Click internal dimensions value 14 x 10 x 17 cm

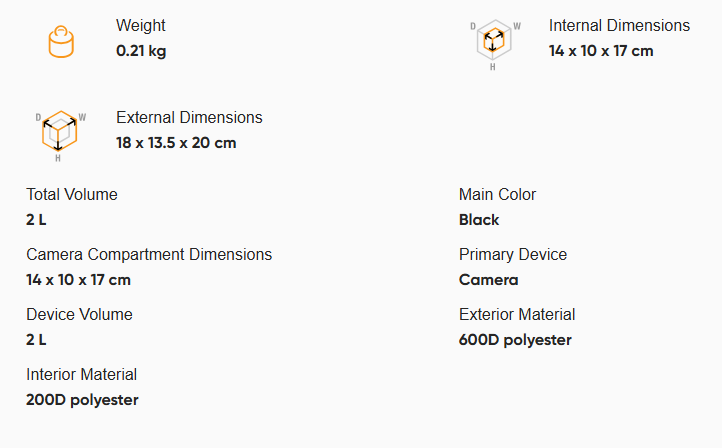[601, 51]
